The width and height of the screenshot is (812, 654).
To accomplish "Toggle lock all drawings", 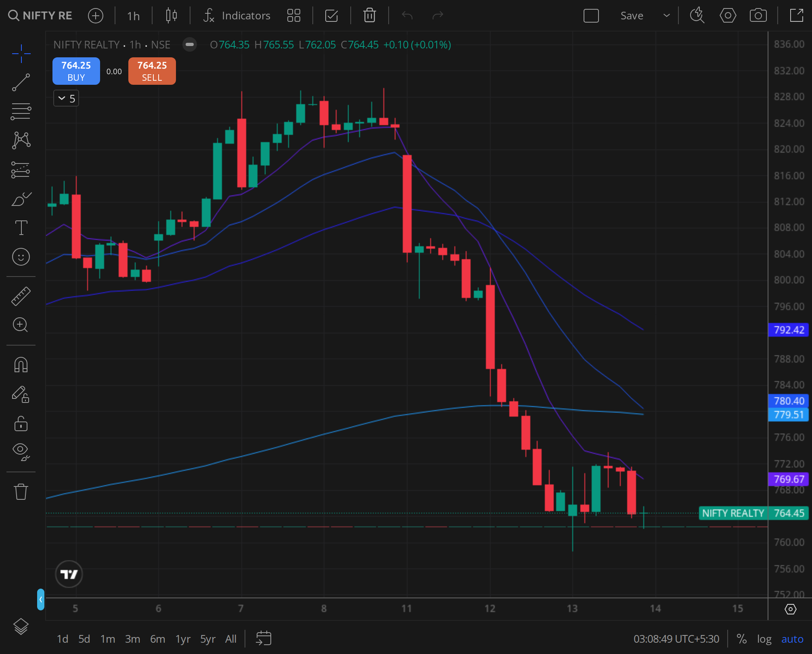I will (21, 423).
